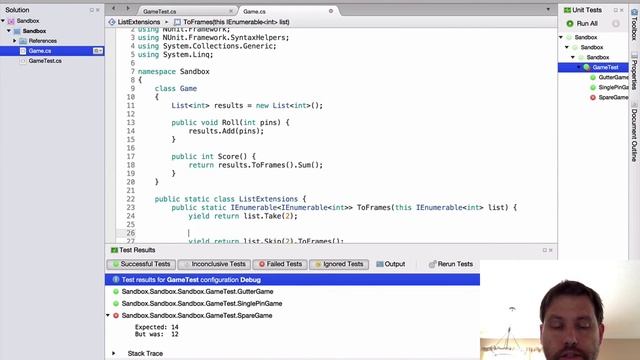
Task: Switch to the Game.cs editor tab
Action: 255,11
